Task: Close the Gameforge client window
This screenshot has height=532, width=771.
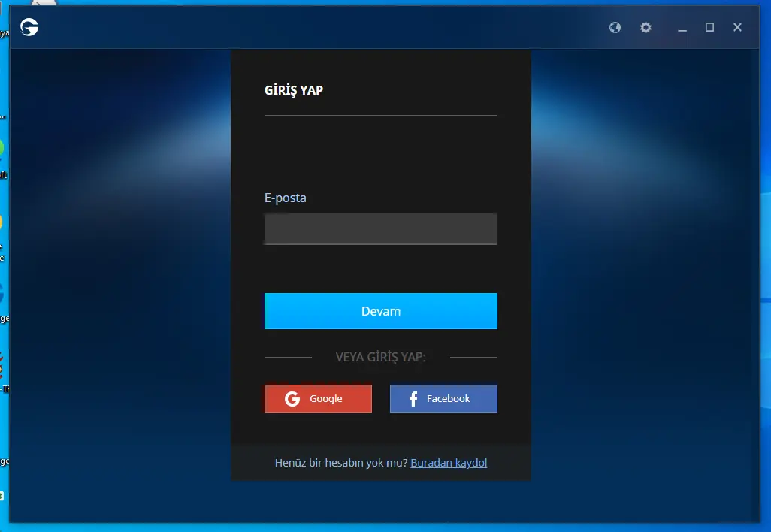Action: 737,28
